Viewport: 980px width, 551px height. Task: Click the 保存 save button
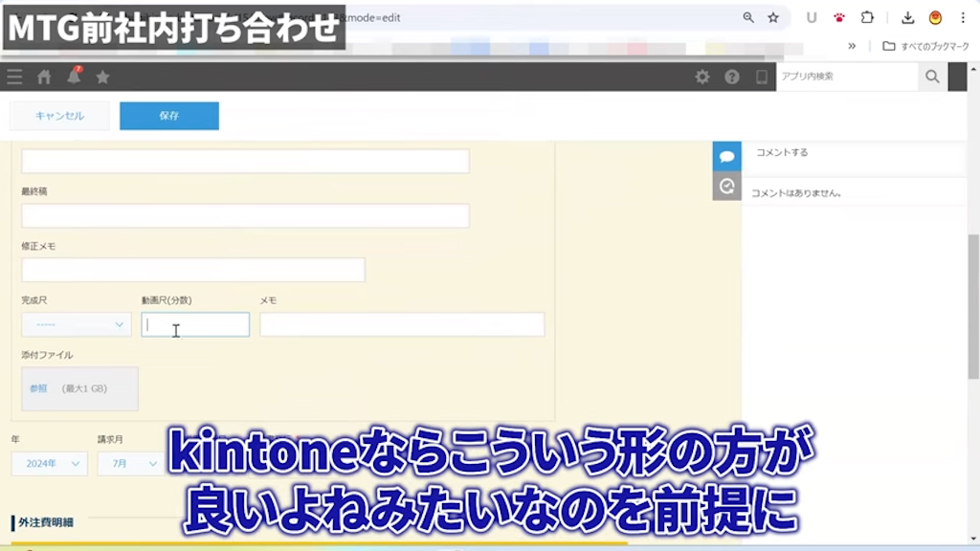tap(169, 116)
